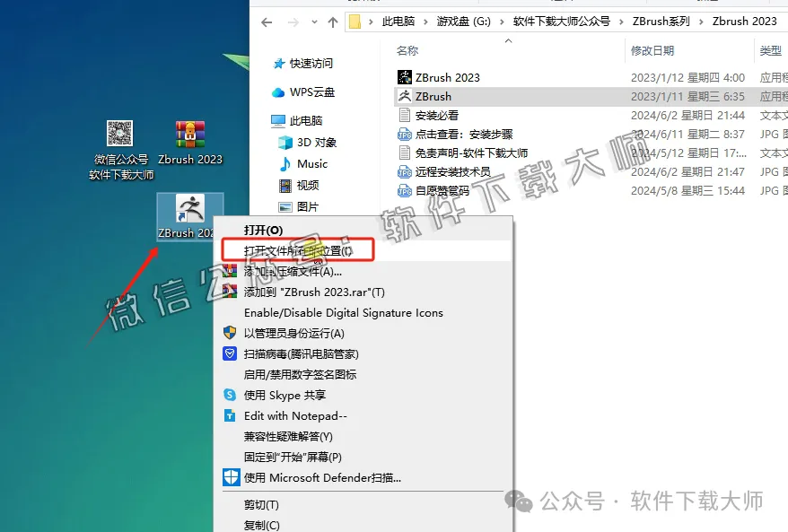Screen dimensions: 788x532
Task: Click the WinRAR icon beside 添加到压缩文件
Action: coord(231,271)
